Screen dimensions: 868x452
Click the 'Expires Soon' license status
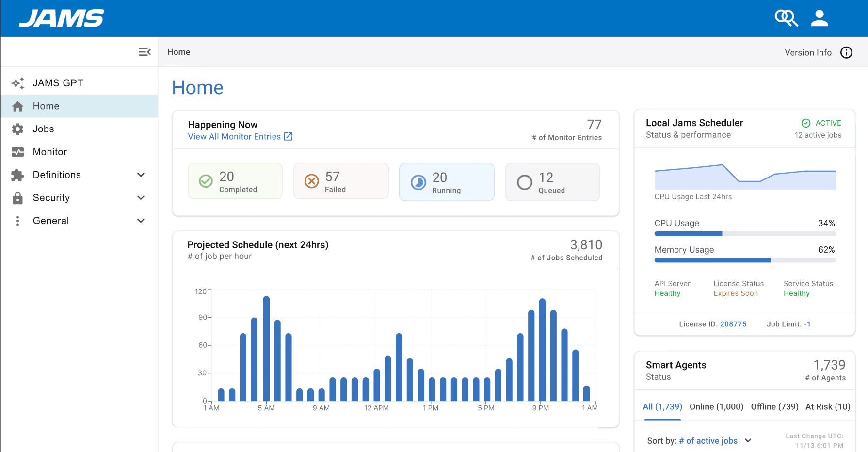point(736,293)
